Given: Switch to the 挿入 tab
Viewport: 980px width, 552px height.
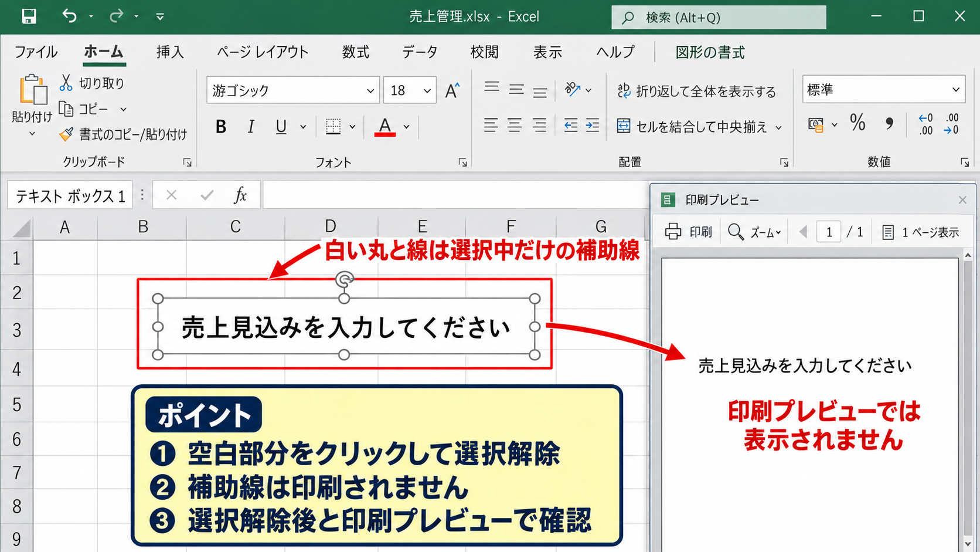Looking at the screenshot, I should coord(170,52).
